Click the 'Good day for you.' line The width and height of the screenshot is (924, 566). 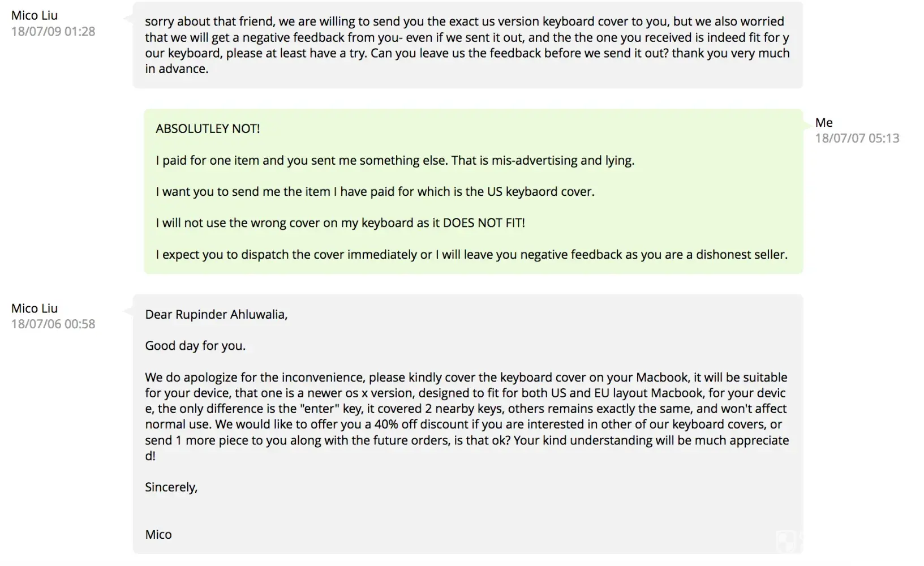point(195,346)
